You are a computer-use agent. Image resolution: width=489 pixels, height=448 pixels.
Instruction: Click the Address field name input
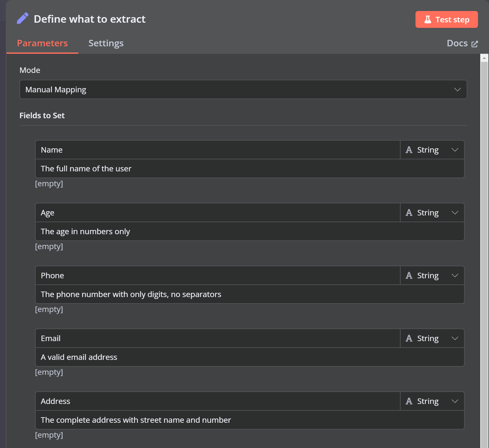[x=218, y=401]
